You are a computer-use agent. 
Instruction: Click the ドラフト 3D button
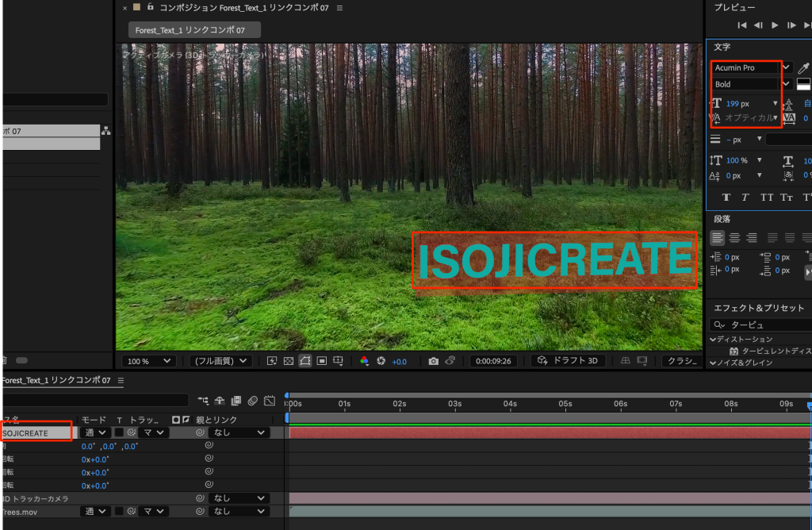point(570,361)
